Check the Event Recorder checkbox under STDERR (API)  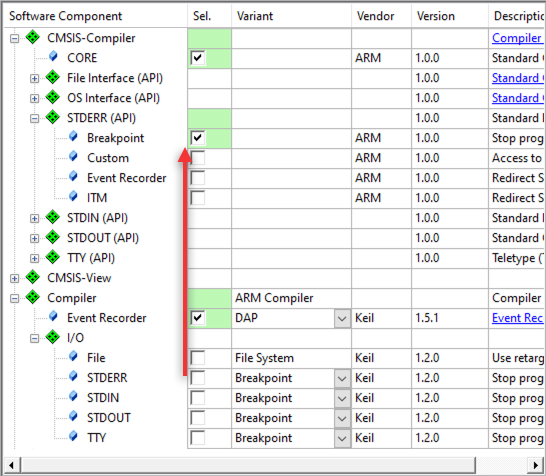[x=198, y=178]
